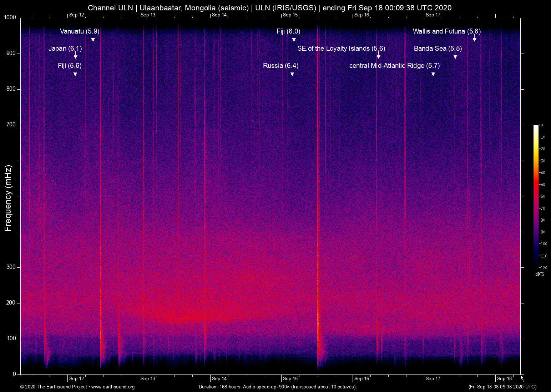Click the Duration=168 hours footer text
The image size is (551, 392).
tap(278, 387)
